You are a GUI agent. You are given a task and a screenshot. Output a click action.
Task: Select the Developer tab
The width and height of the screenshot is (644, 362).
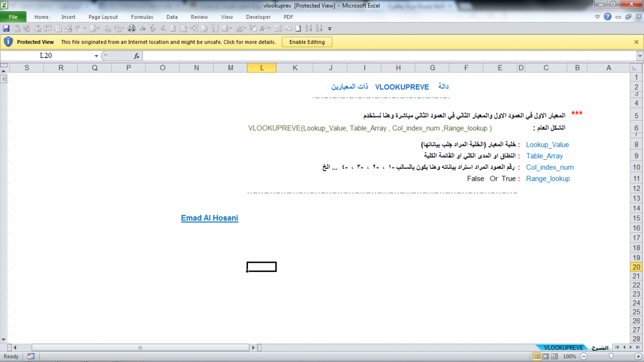point(258,17)
